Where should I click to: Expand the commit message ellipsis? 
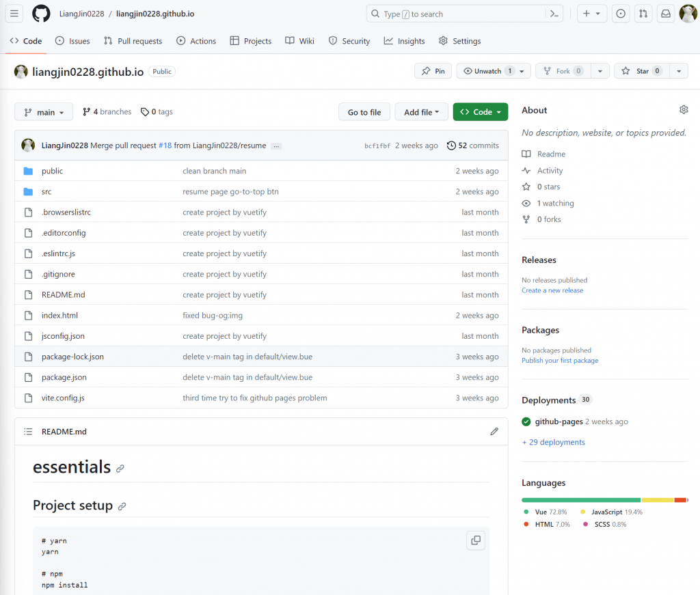(276, 146)
